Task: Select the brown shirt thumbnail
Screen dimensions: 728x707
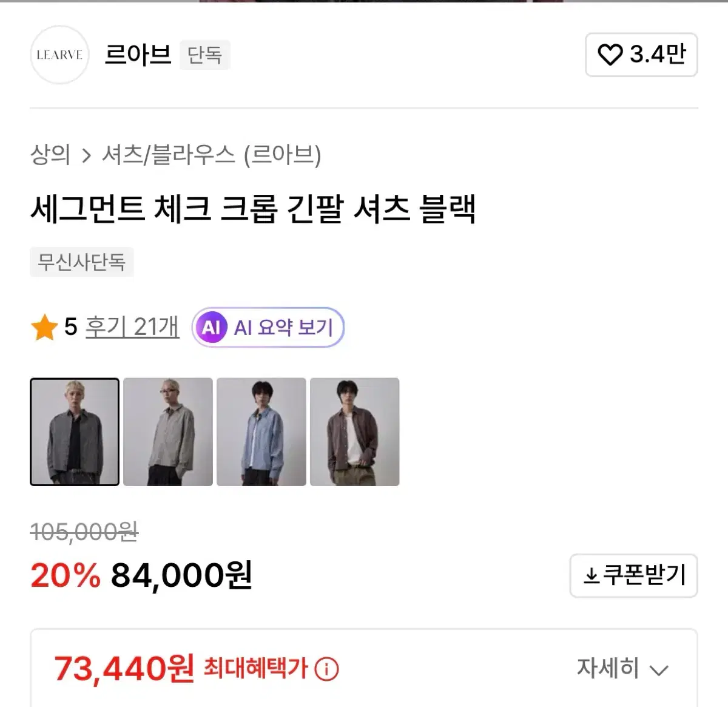Action: (x=355, y=431)
